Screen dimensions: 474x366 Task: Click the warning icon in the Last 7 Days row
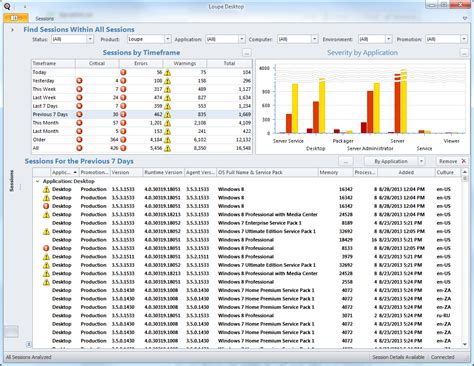pyautogui.click(x=167, y=106)
